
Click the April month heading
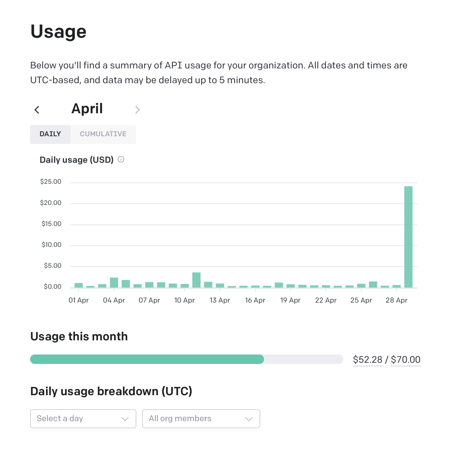[x=87, y=109]
